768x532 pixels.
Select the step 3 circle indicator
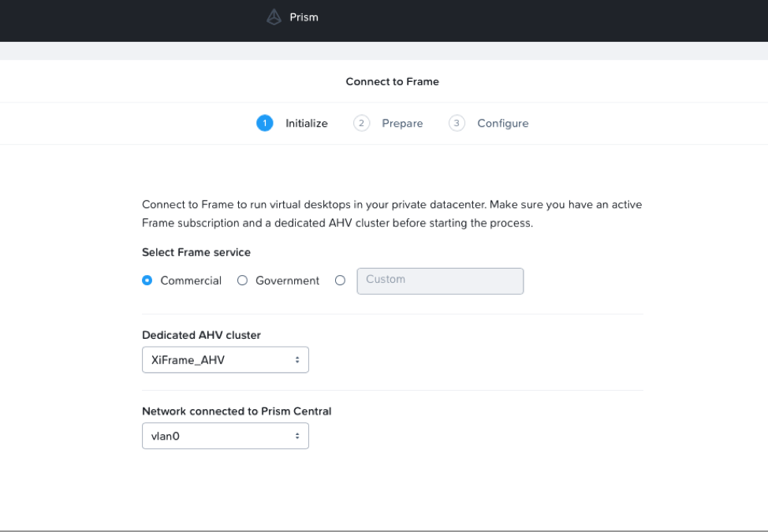[x=457, y=123]
